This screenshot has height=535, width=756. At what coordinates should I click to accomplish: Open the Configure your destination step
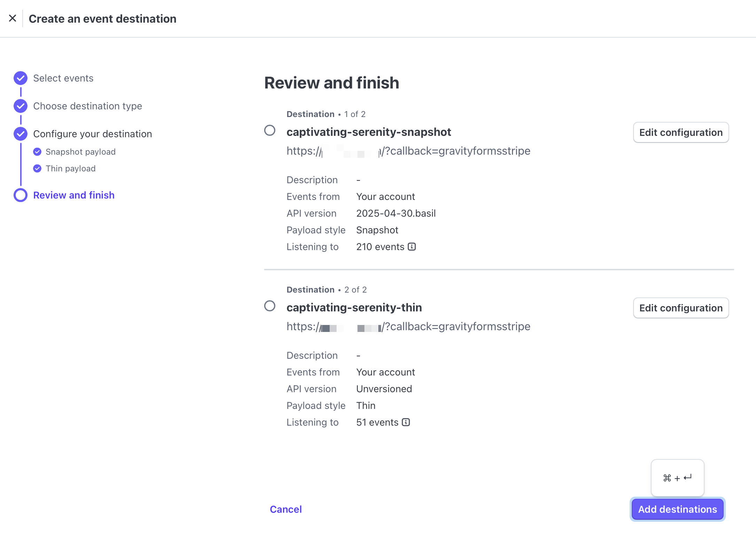point(93,134)
